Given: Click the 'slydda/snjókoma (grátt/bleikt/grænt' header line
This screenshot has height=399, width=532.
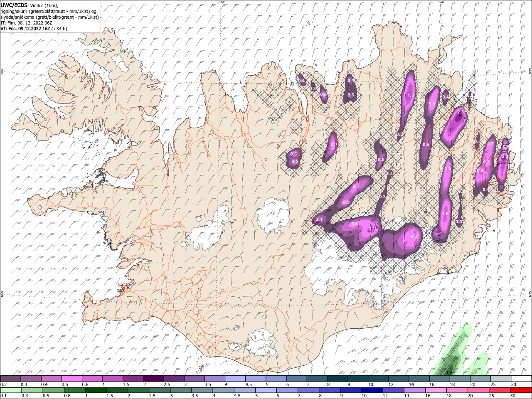Looking at the screenshot, I should tap(49, 17).
